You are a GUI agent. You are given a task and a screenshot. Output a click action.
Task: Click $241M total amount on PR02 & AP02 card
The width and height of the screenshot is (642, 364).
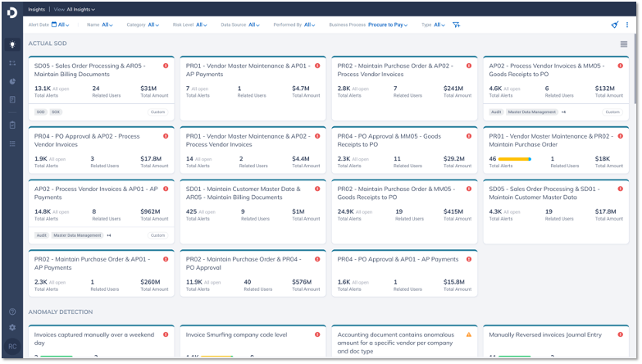coord(453,89)
